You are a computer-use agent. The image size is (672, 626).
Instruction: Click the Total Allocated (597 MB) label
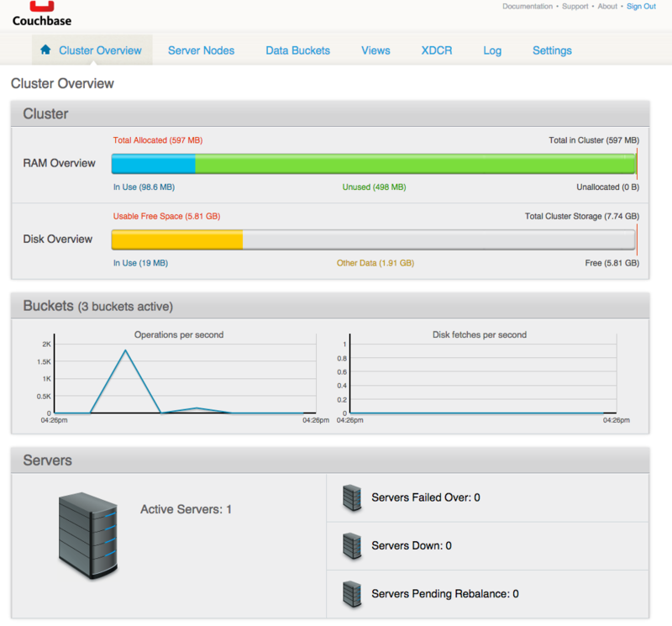click(158, 140)
